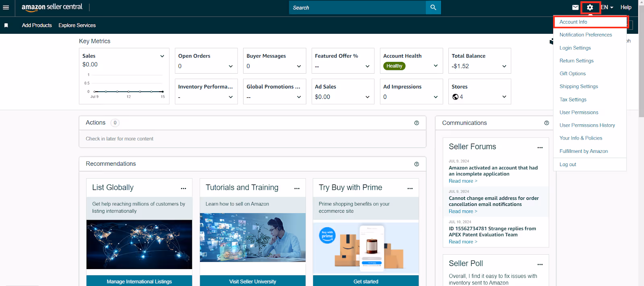Read more about APEX Patent Evaluation post
The height and width of the screenshot is (286, 644).
(463, 242)
